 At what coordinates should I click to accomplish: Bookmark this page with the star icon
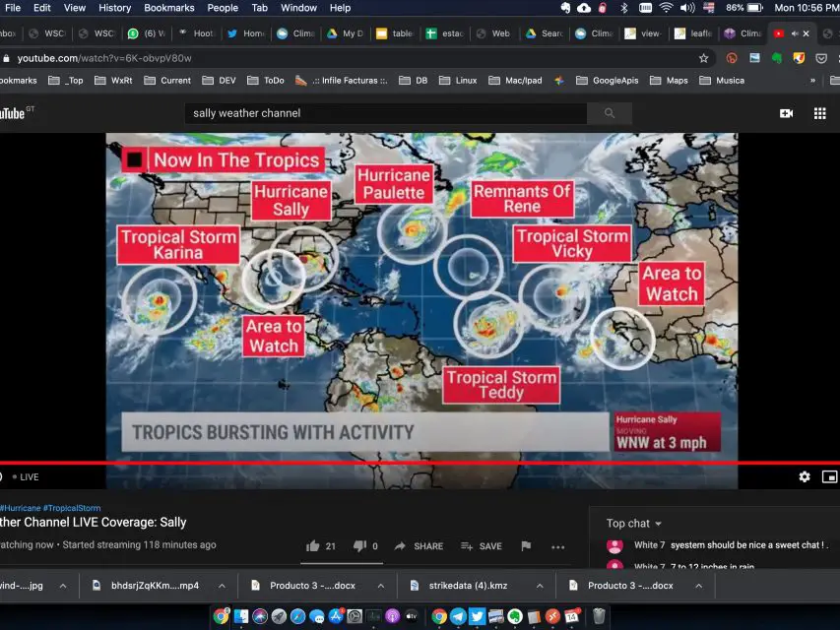pos(703,58)
